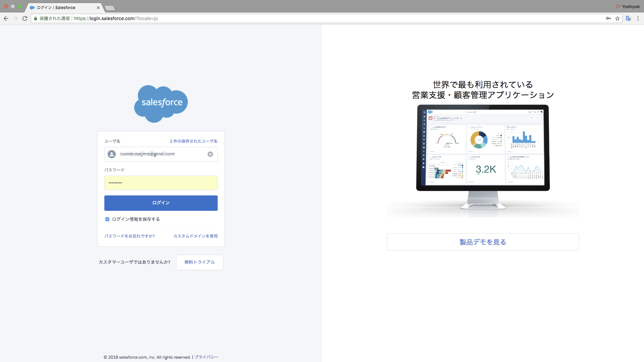This screenshot has height=362, width=644.
Task: Close the Salesforce login tab
Action: pyautogui.click(x=98, y=8)
